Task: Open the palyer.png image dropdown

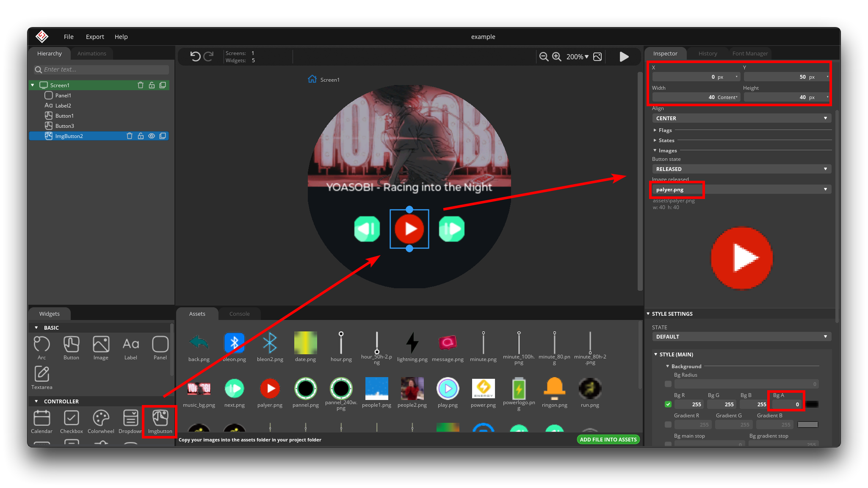Action: pos(741,189)
